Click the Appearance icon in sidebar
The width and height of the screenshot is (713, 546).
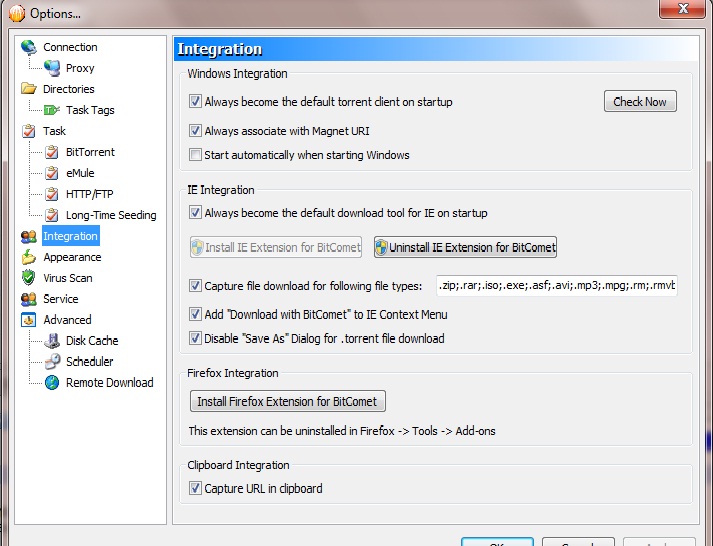tap(29, 257)
